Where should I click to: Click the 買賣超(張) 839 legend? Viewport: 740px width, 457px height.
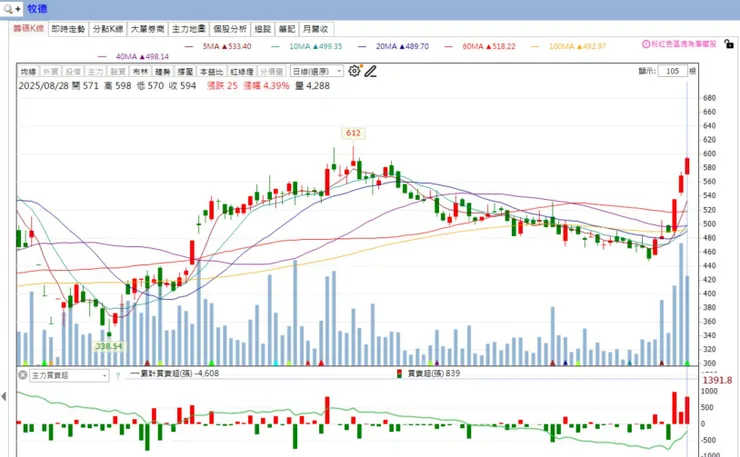(x=428, y=373)
